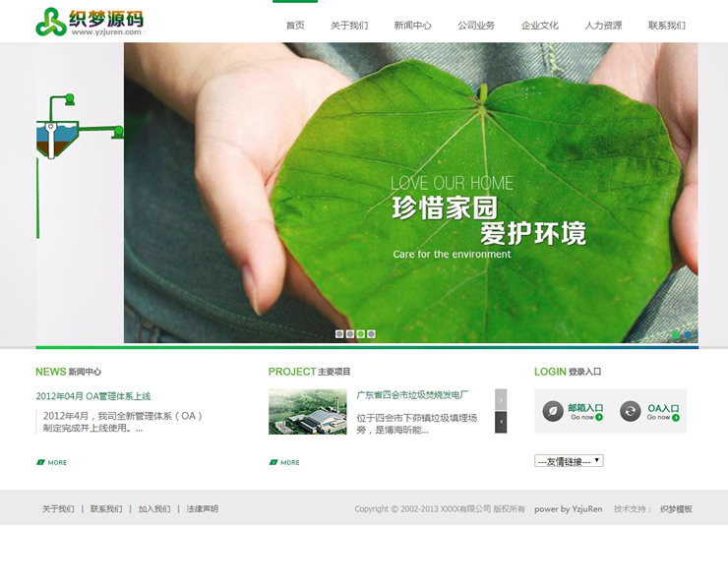Go to previous project with left arrow

pyautogui.click(x=501, y=422)
